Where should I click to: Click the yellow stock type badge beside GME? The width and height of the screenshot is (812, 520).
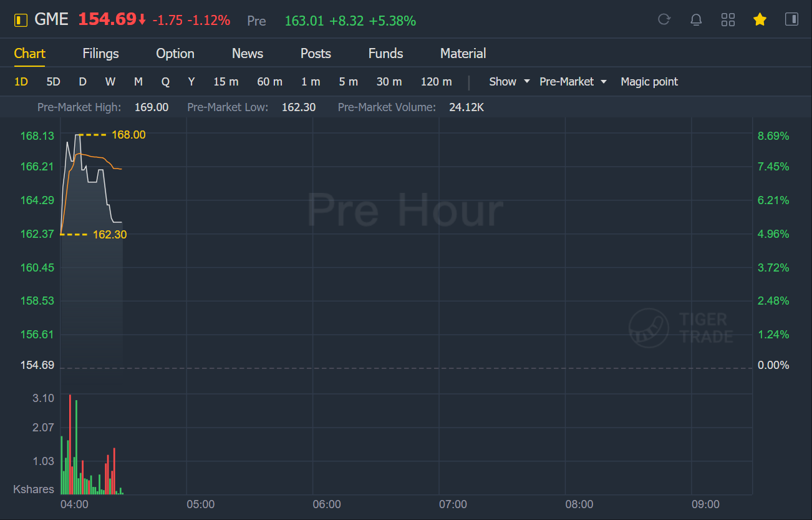point(21,20)
